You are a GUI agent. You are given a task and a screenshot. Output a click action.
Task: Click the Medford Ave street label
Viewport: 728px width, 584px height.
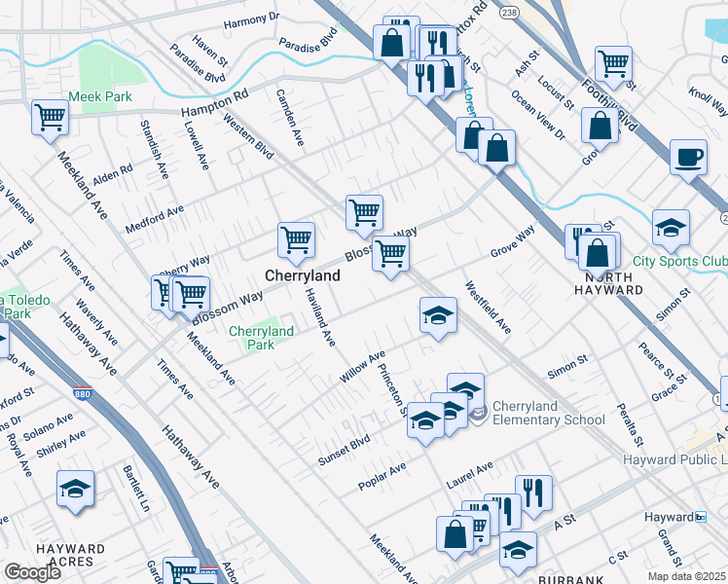(x=155, y=219)
